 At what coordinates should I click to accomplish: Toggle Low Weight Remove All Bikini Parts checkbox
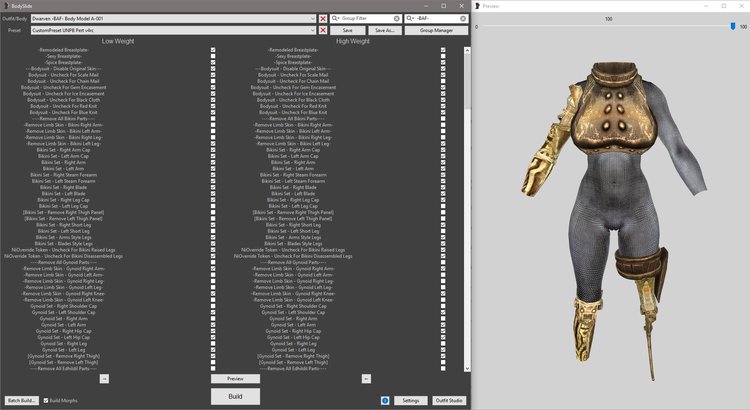pyautogui.click(x=213, y=119)
